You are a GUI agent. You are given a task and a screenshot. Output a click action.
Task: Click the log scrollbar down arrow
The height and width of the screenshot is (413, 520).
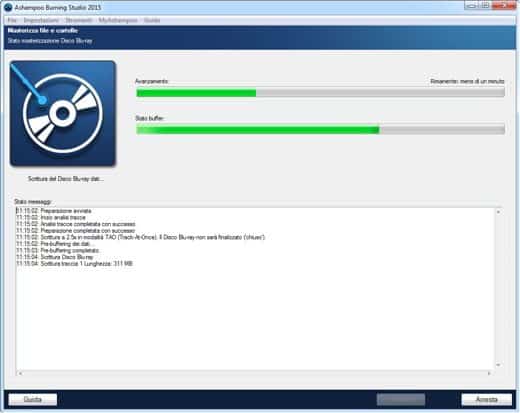[498, 365]
